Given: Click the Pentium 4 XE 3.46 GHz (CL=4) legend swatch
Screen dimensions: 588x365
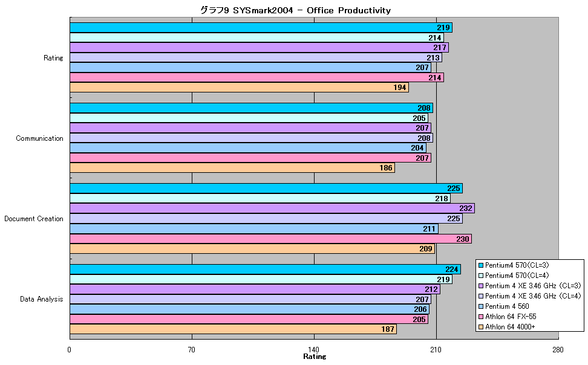Looking at the screenshot, I should pos(481,296).
